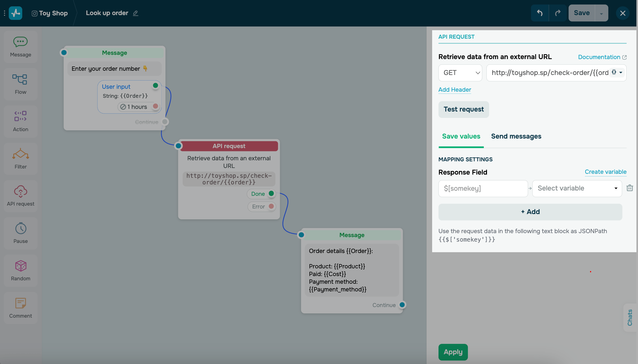Select the Flow block icon
This screenshot has width=638, height=364.
[x=20, y=84]
